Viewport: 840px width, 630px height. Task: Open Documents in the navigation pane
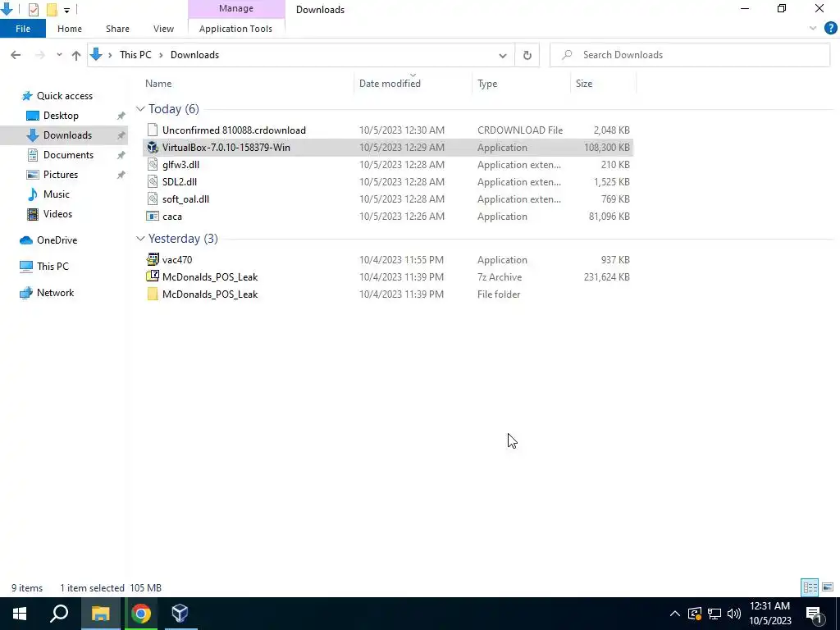point(68,155)
